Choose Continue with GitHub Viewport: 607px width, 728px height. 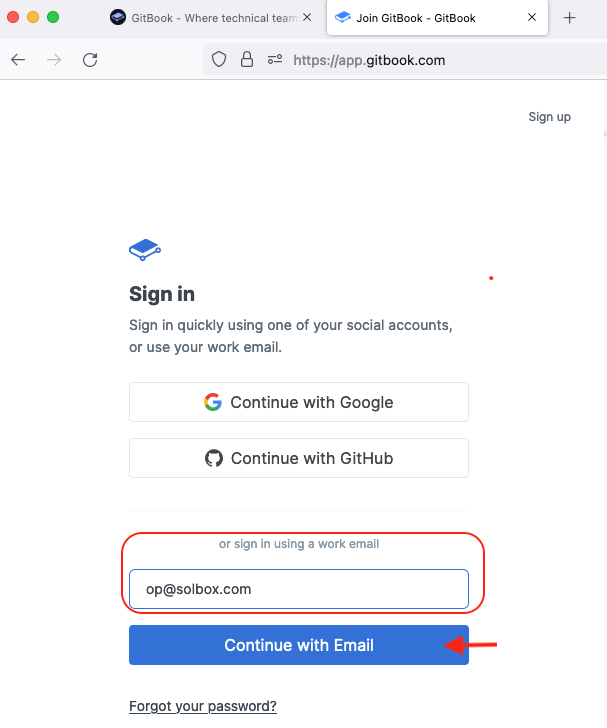(299, 458)
